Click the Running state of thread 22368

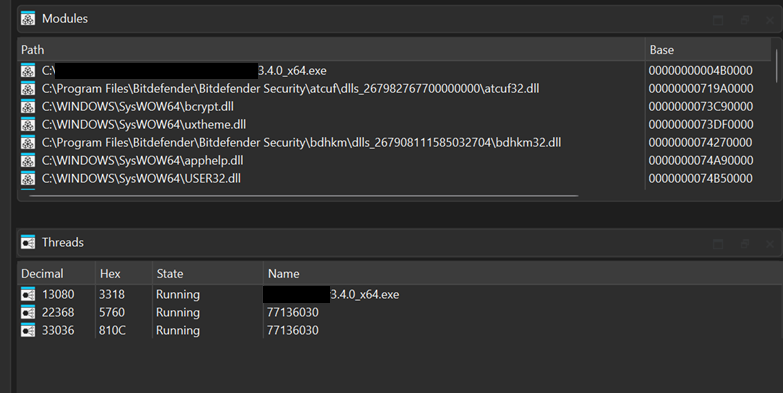[x=178, y=312]
